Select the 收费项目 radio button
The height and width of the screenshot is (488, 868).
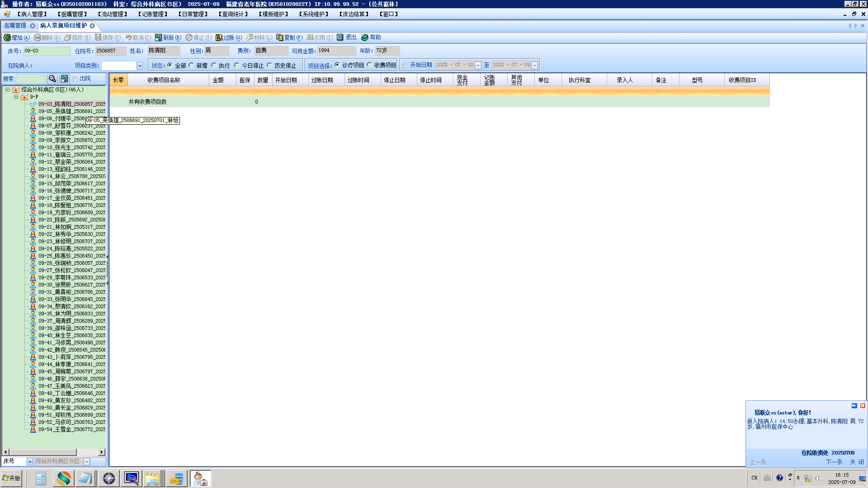point(369,65)
